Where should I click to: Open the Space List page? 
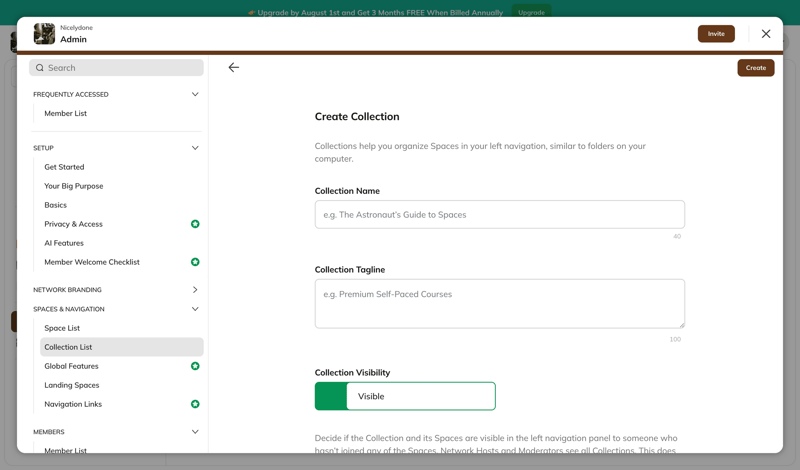click(62, 328)
